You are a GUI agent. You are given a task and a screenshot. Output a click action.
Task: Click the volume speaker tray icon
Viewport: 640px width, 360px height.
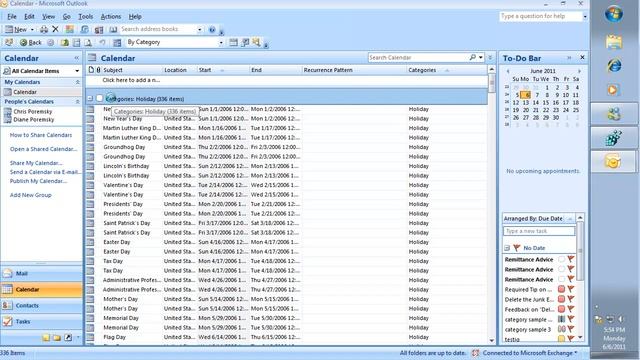click(x=621, y=319)
